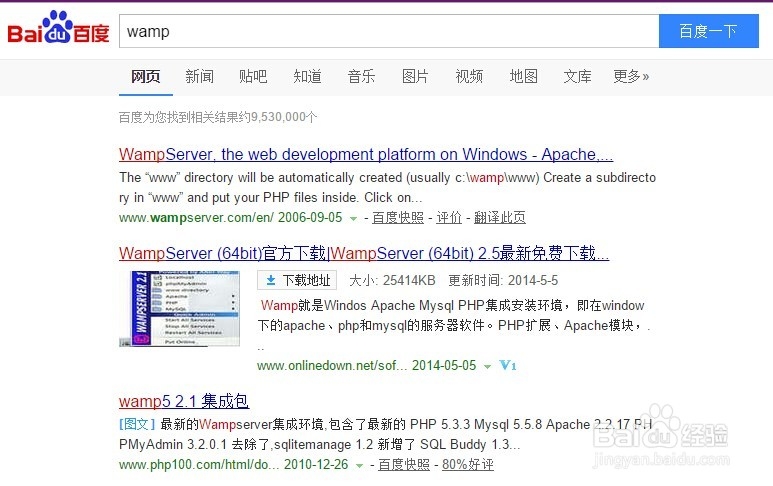773x486 pixels.
Task: Open the 视频 tab
Action: 469,76
